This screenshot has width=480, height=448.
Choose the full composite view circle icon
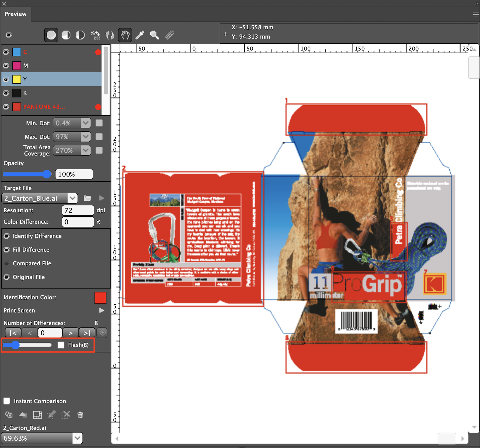point(51,35)
